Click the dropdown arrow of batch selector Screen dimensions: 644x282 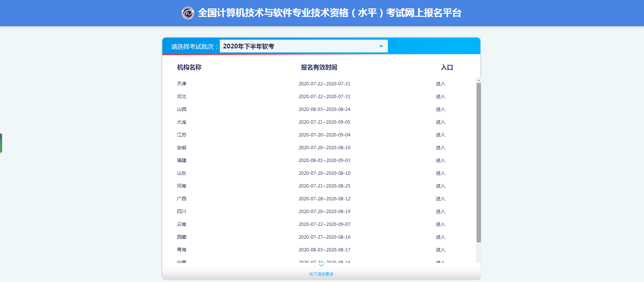[x=381, y=46]
